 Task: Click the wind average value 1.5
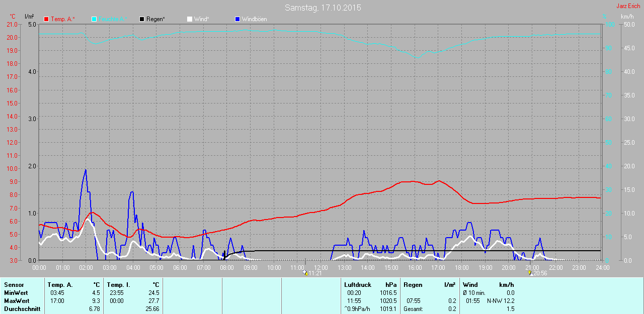[x=511, y=309]
